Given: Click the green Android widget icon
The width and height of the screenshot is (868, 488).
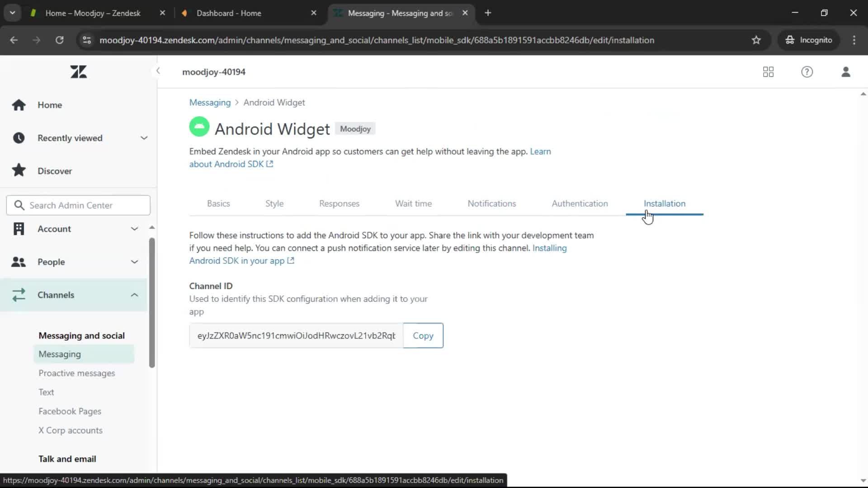Looking at the screenshot, I should pos(199,127).
